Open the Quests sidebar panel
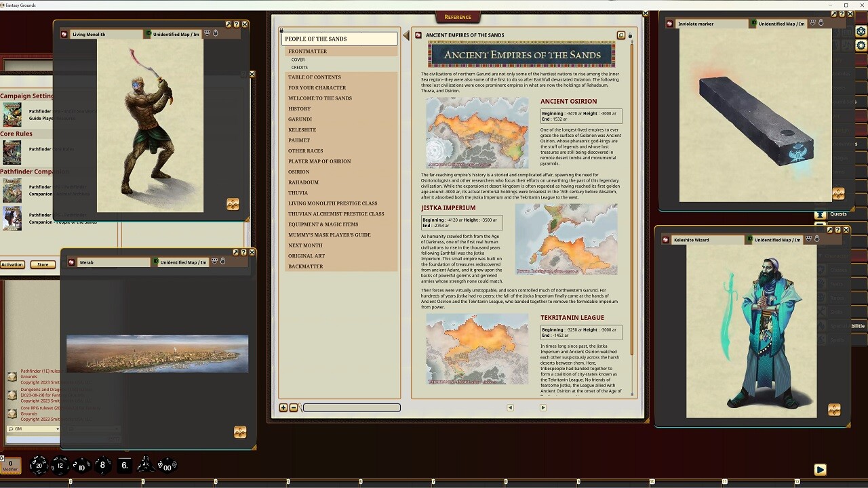Screen dimensions: 868x488 tap(838, 213)
